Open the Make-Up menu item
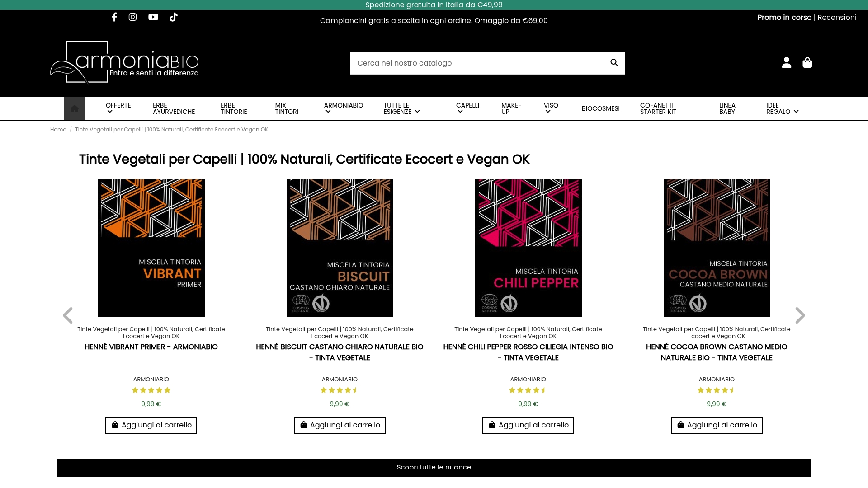The width and height of the screenshot is (868, 488). (x=511, y=108)
